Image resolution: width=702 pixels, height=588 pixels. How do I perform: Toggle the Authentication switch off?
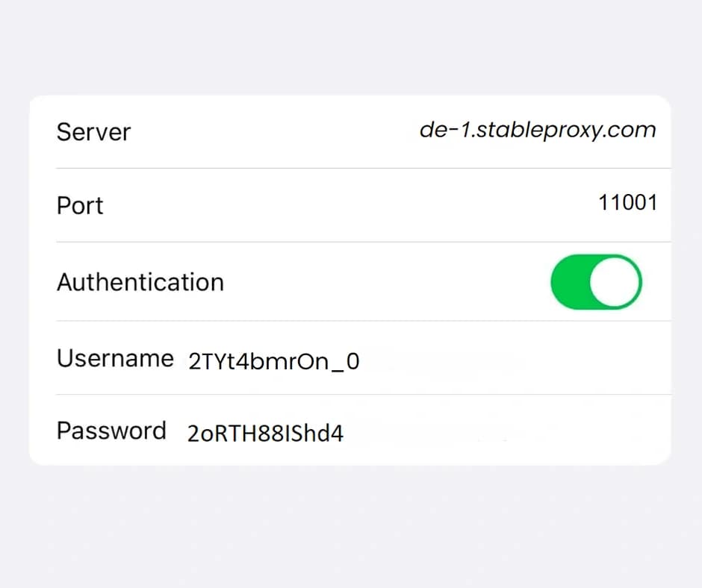(x=596, y=282)
